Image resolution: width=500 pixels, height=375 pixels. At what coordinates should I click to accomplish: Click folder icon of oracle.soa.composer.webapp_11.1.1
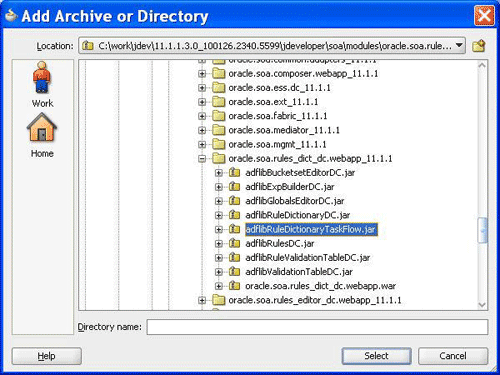[218, 73]
